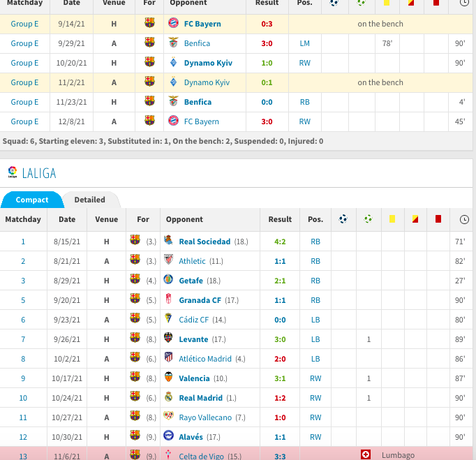Open Rayo Vallecano opponent link
The image size is (476, 460).
click(x=205, y=417)
